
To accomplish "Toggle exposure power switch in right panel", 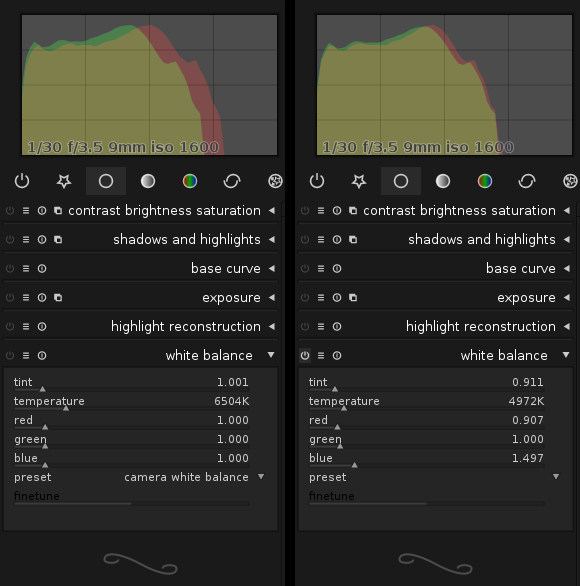I will [x=305, y=297].
